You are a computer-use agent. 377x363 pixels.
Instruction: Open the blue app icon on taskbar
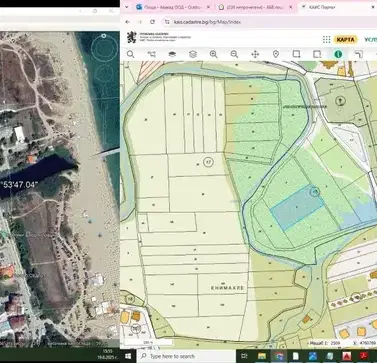pyautogui.click(x=313, y=356)
